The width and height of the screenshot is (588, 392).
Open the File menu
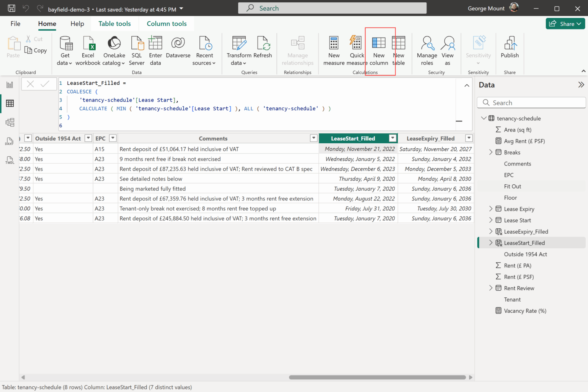15,24
